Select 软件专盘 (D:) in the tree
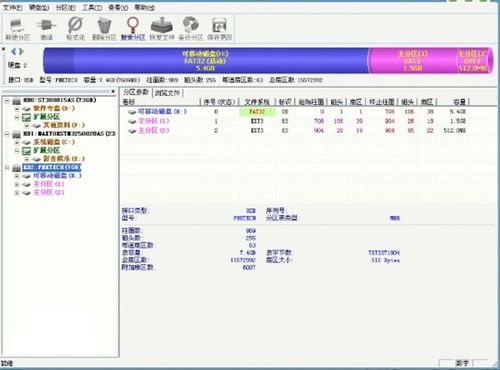Image resolution: width=500 pixels, height=370 pixels. pos(54,108)
